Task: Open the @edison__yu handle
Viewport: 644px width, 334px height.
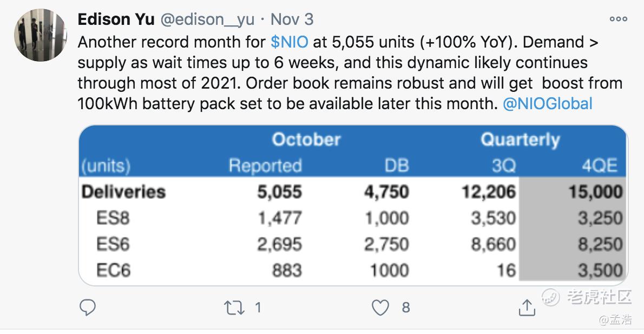Action: tap(207, 19)
